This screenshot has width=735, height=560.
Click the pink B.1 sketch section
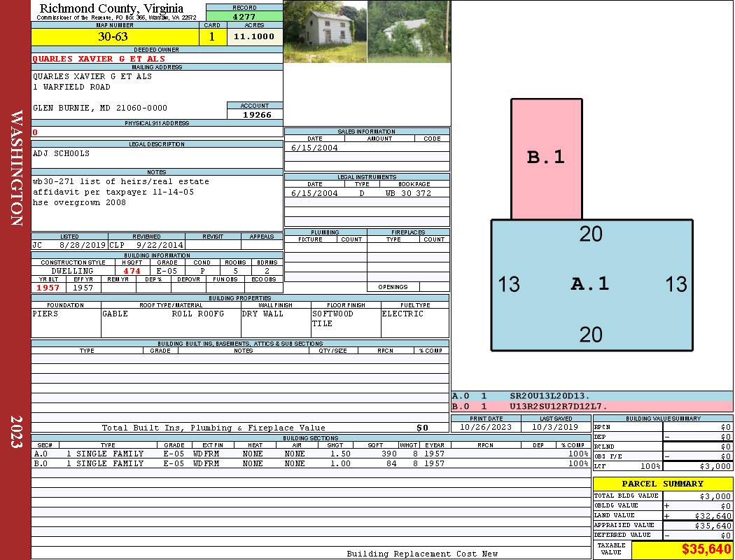(547, 159)
